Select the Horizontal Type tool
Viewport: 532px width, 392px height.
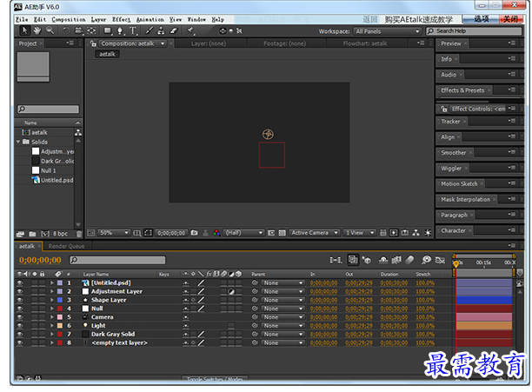[x=133, y=31]
